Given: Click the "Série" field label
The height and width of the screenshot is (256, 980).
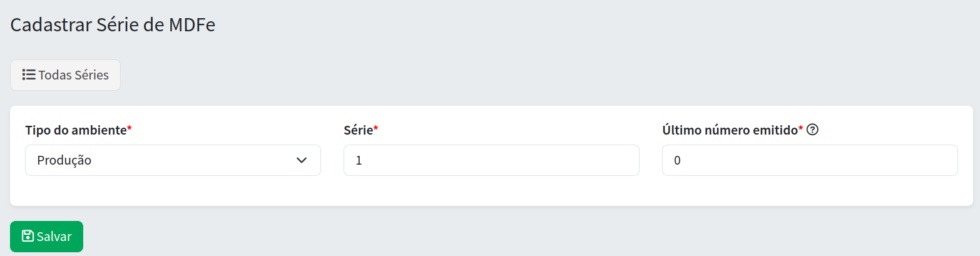Looking at the screenshot, I should pyautogui.click(x=358, y=130).
